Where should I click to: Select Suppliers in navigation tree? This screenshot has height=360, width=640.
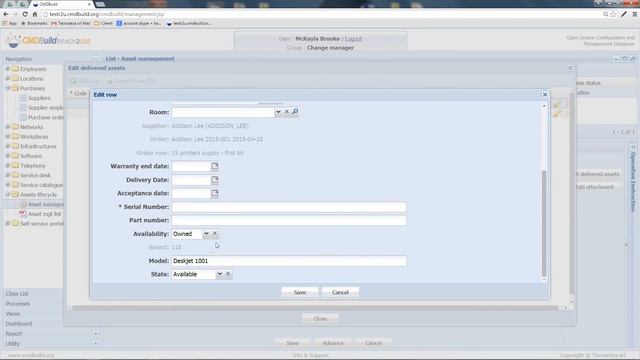(39, 98)
